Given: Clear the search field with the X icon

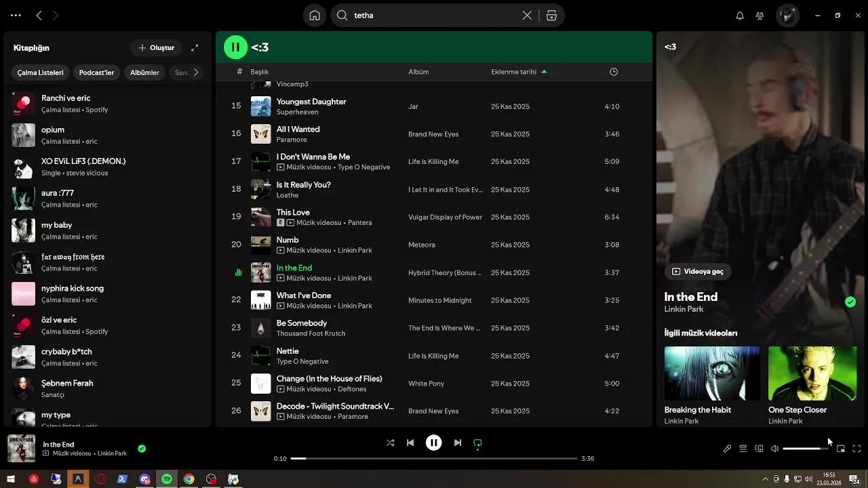Looking at the screenshot, I should click(x=527, y=16).
